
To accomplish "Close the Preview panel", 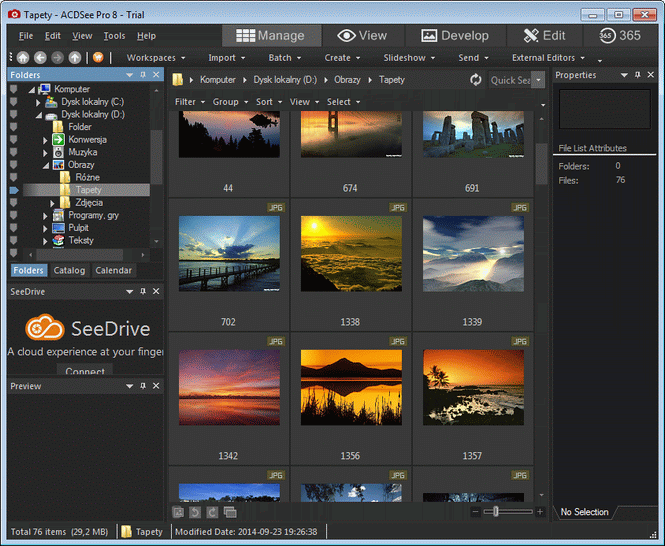I will pos(156,386).
